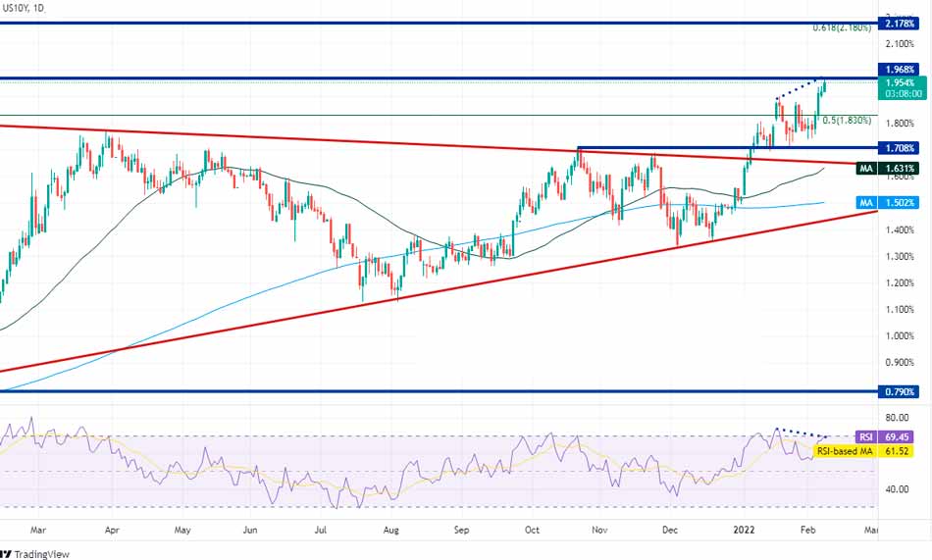Viewport: 932px width, 560px height.
Task: Click the MA 1.502% indicator label
Action: click(889, 202)
